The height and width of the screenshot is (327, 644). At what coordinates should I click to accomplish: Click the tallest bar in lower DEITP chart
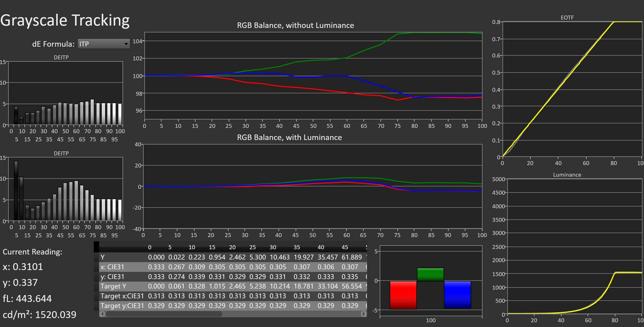click(16, 190)
